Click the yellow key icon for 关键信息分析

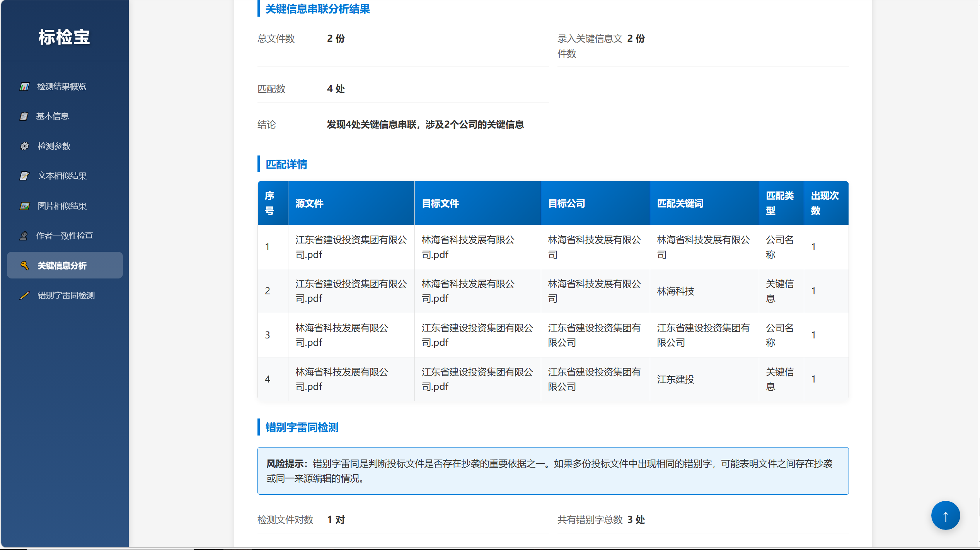pyautogui.click(x=24, y=266)
